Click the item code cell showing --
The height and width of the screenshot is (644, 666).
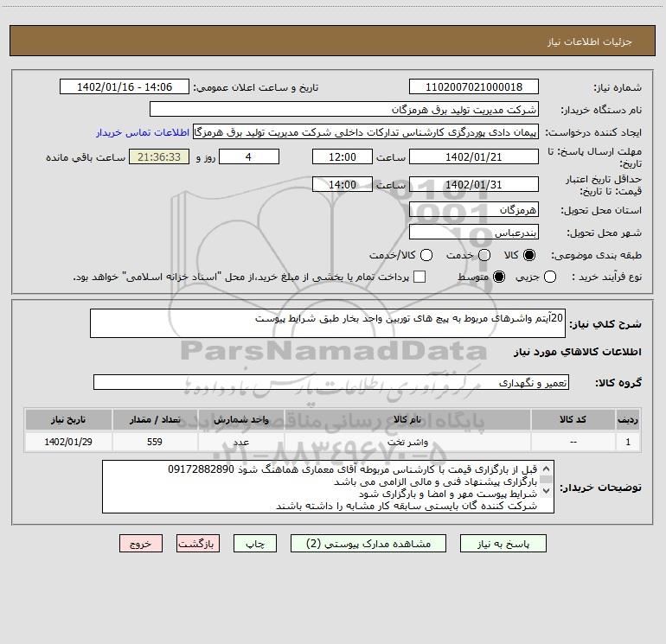(573, 442)
